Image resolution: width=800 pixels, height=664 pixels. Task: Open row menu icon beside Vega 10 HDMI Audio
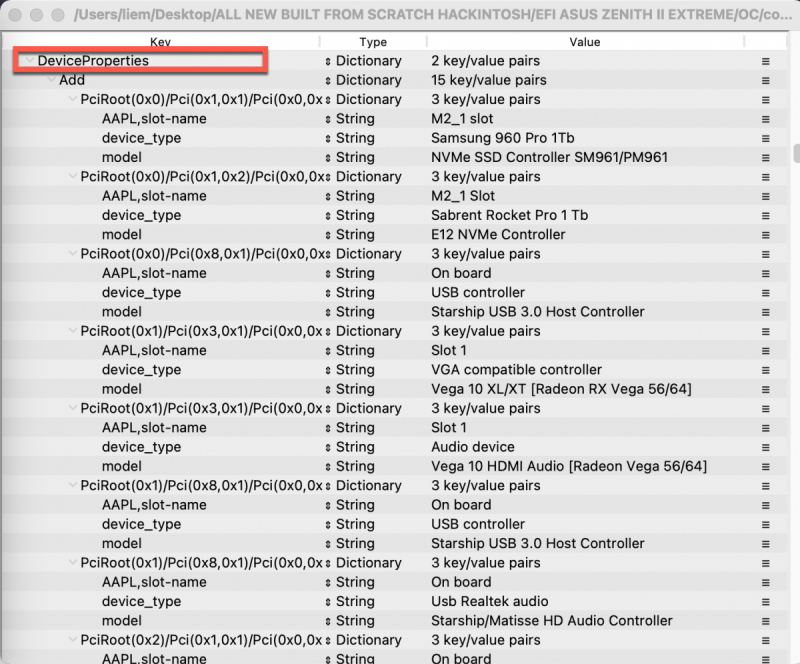(x=765, y=466)
